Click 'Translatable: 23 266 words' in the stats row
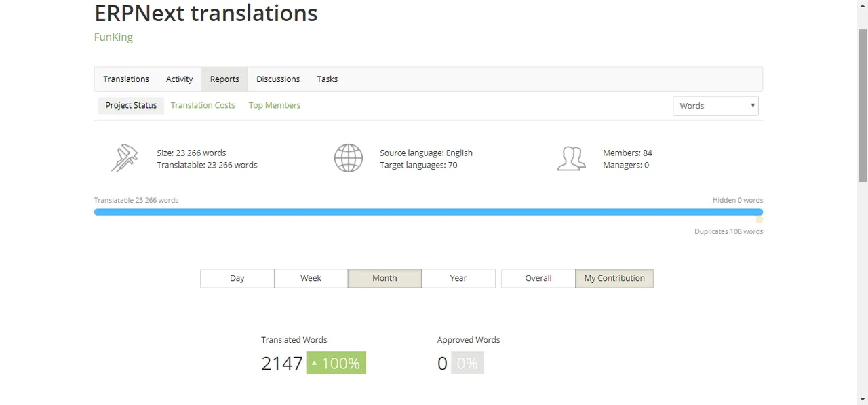868x405 pixels. tap(207, 165)
